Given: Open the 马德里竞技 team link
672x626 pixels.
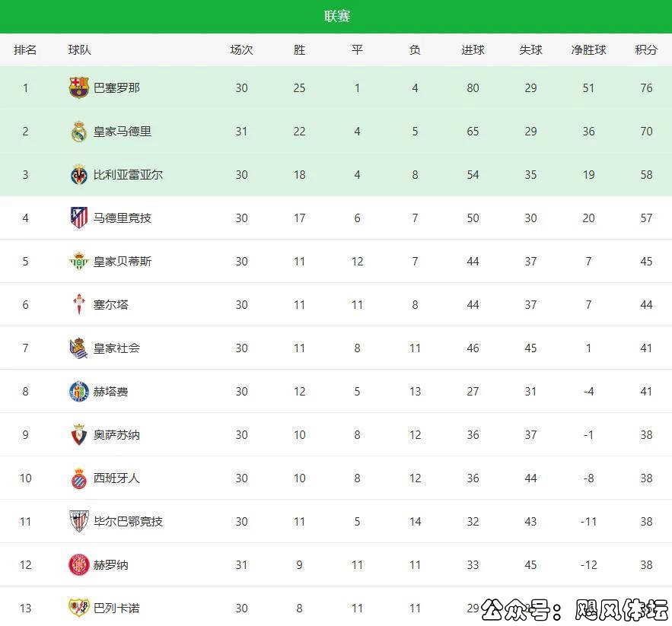Looking at the screenshot, I should [122, 218].
